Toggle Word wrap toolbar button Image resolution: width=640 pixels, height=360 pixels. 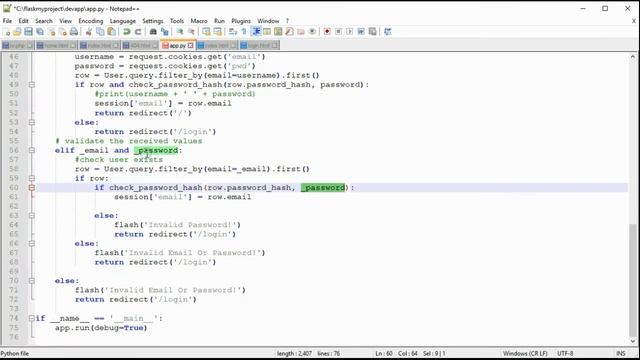point(233,32)
